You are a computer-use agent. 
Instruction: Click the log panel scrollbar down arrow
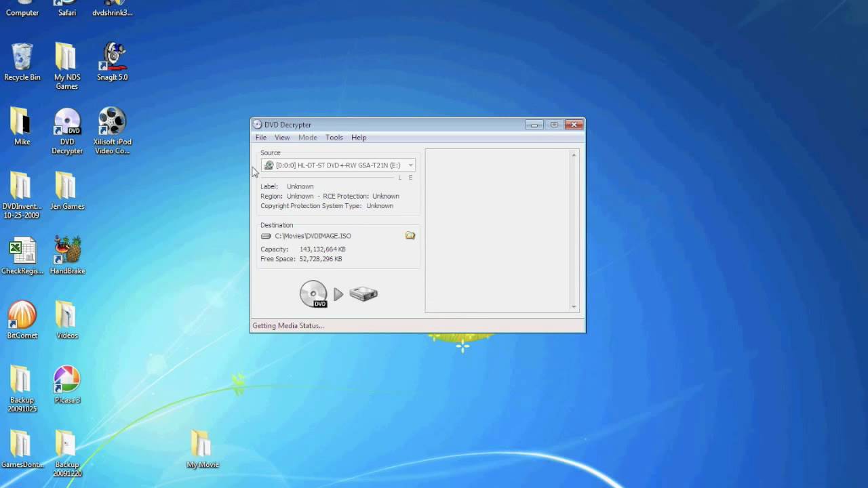pos(574,307)
